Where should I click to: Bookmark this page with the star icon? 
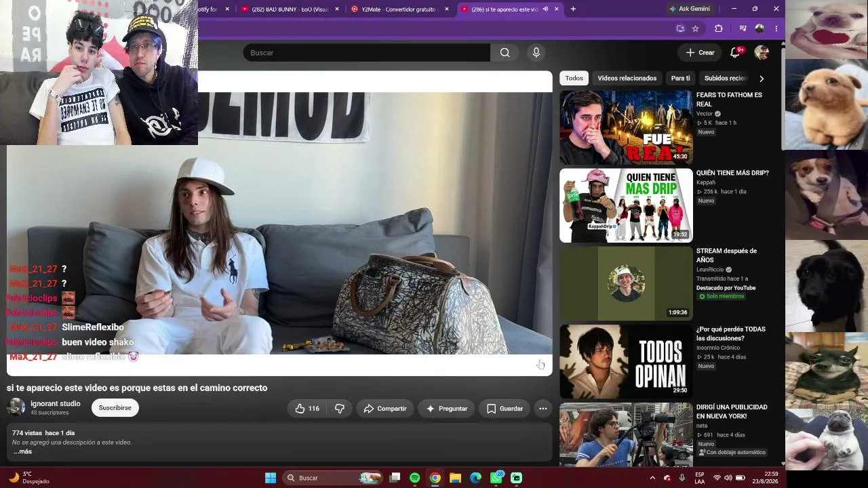click(695, 28)
